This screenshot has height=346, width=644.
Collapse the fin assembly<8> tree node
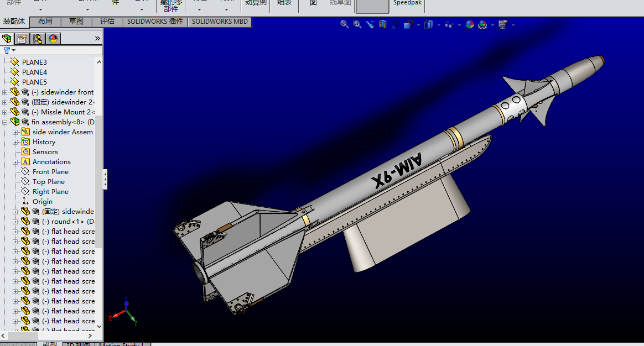pyautogui.click(x=4, y=122)
